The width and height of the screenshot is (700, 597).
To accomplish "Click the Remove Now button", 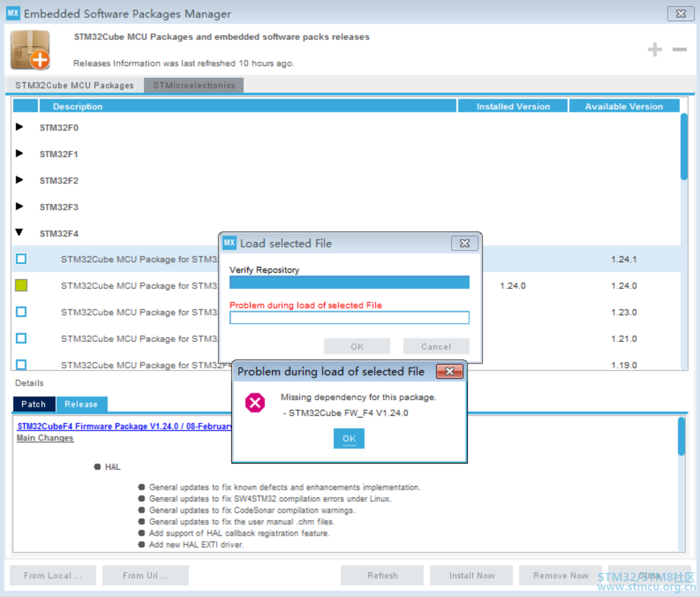I will 561,575.
